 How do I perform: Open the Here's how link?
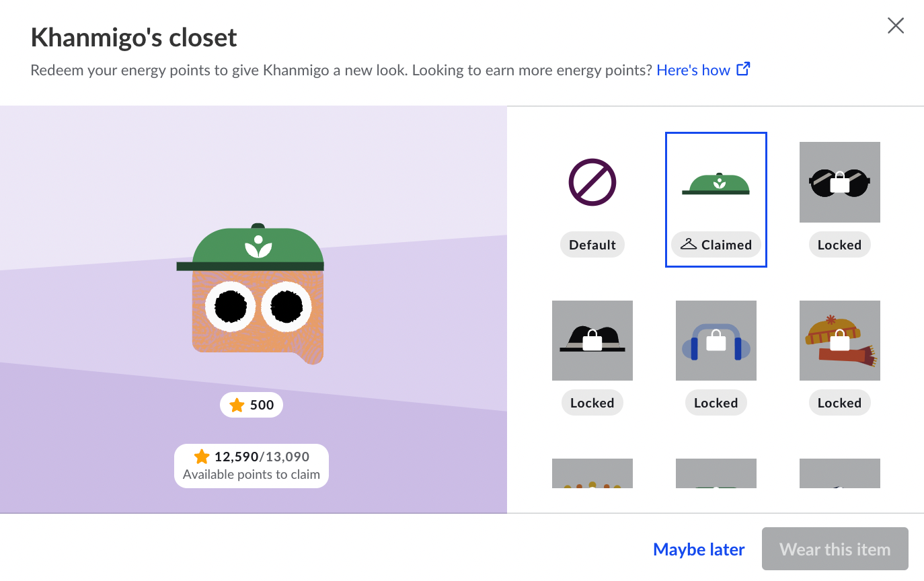693,70
